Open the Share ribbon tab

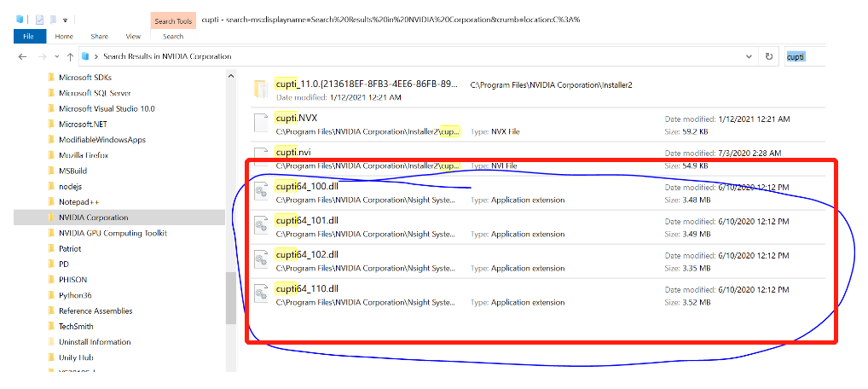(99, 36)
